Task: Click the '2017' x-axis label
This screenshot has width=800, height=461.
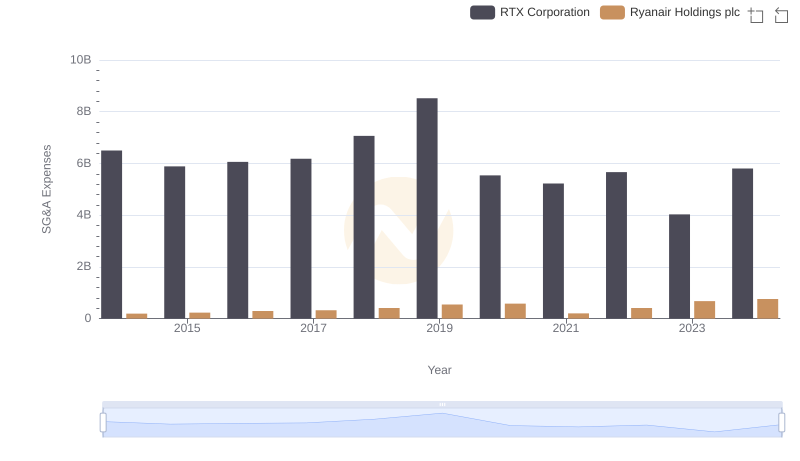Action: coord(313,328)
